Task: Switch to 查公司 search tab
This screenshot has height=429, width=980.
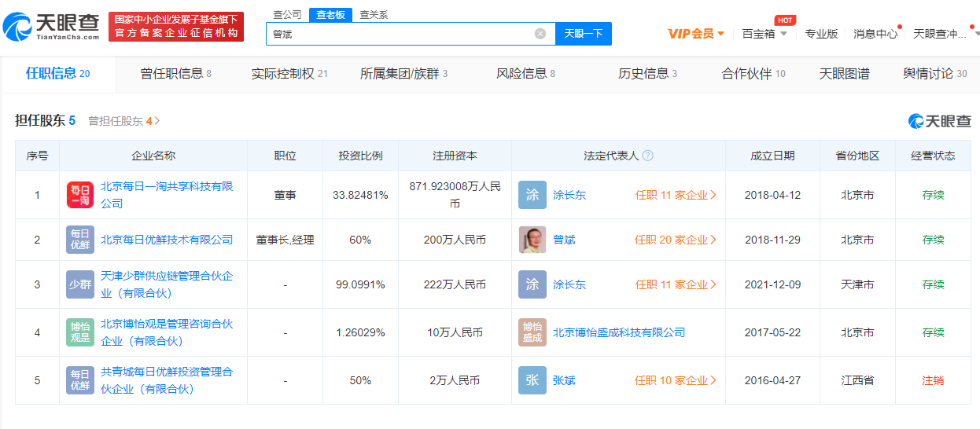Action: 287,15
